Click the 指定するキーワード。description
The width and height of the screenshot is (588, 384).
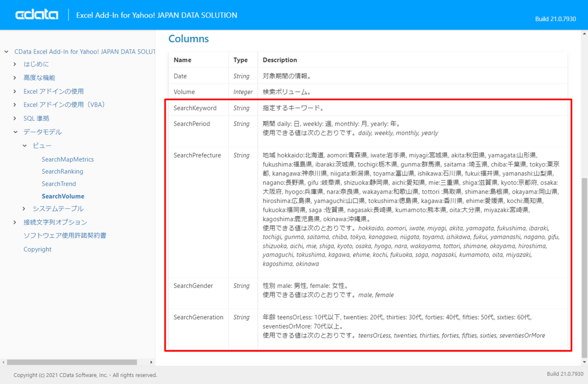(x=293, y=108)
